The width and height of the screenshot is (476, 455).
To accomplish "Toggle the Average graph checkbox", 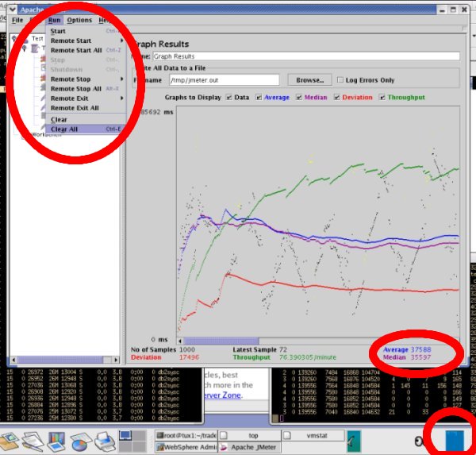I will (259, 97).
